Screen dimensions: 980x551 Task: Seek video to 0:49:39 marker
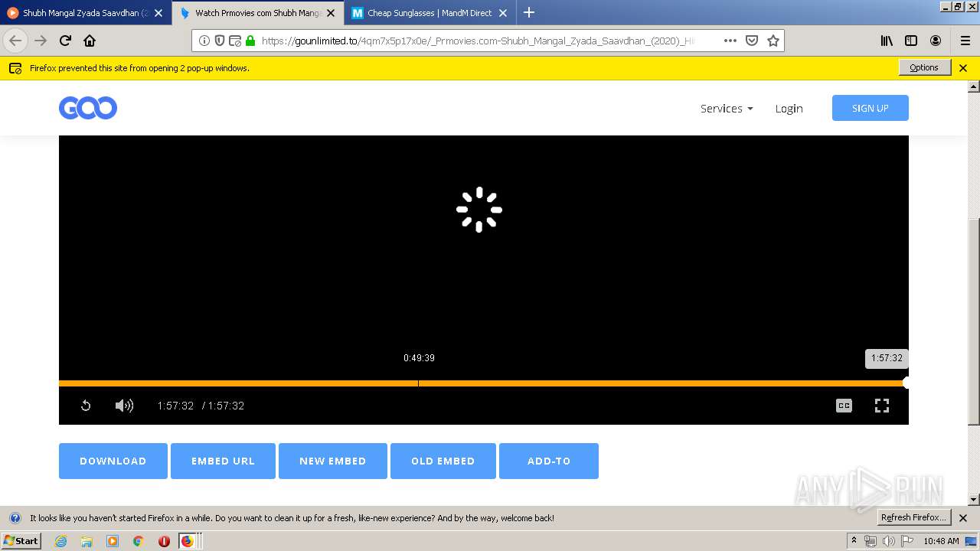(x=418, y=383)
